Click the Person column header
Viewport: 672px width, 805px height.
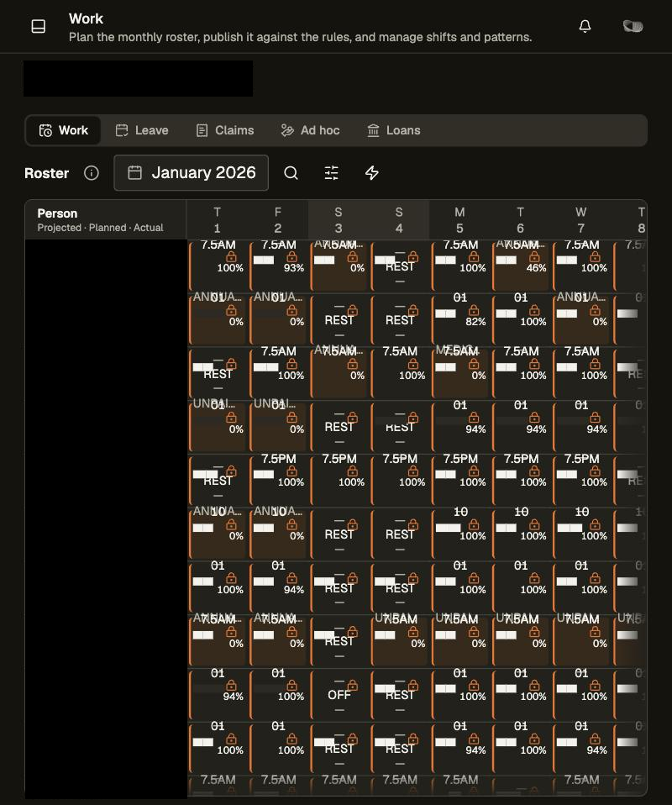tap(105, 219)
